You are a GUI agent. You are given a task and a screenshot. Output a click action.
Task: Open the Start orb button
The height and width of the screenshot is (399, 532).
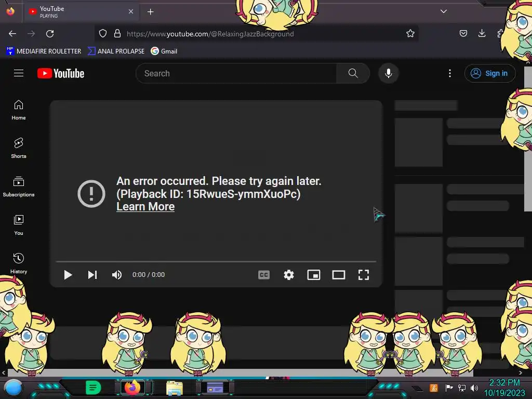click(14, 388)
